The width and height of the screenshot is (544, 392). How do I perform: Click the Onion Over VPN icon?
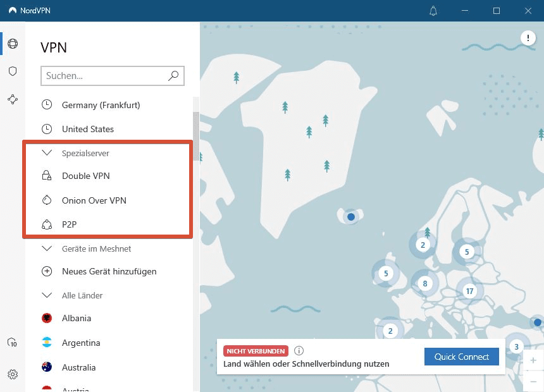pyautogui.click(x=47, y=200)
